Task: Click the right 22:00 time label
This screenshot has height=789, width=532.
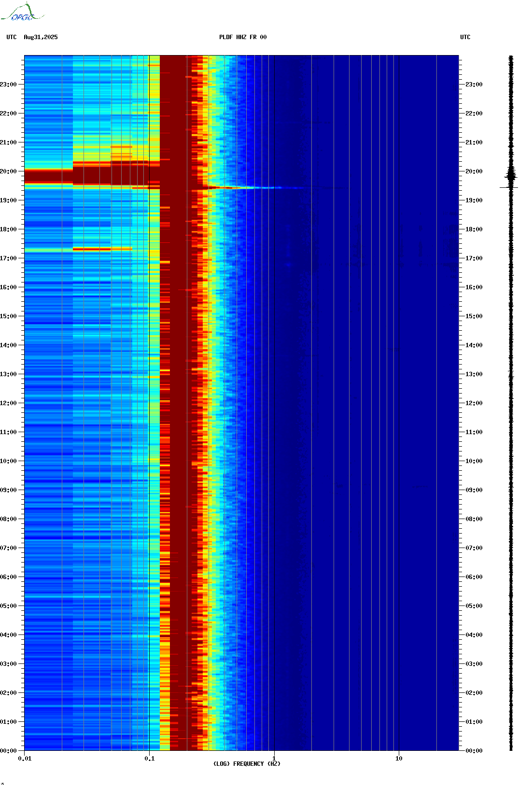Action: (x=474, y=113)
